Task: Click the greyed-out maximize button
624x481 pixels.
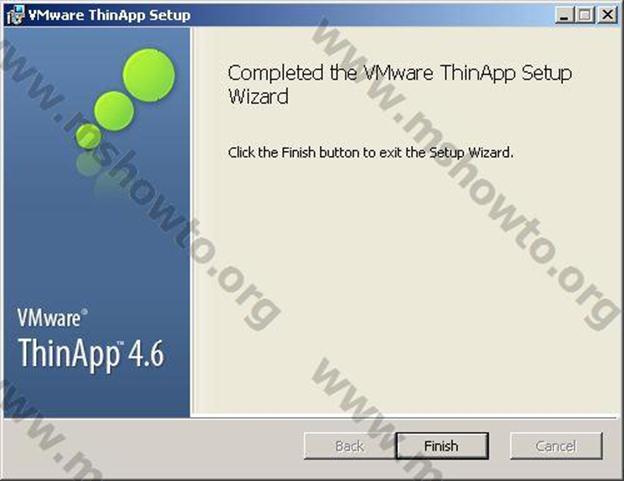Action: [x=585, y=15]
